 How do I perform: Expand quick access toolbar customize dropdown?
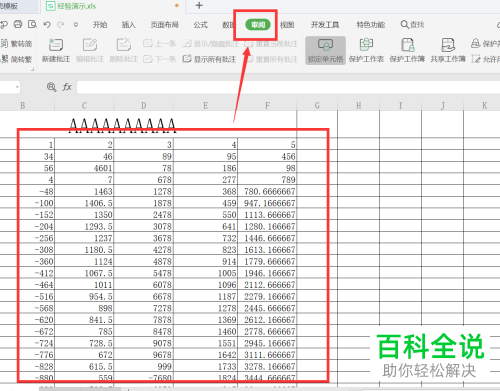[76, 25]
